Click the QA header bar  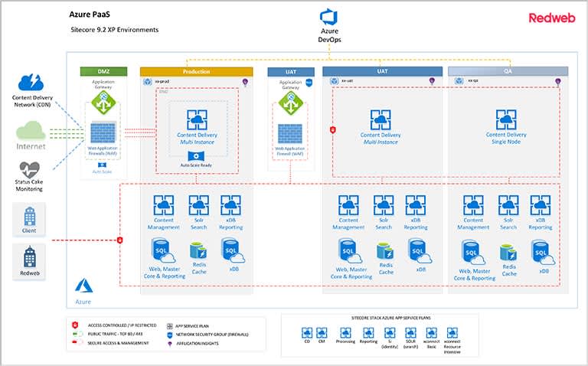508,71
